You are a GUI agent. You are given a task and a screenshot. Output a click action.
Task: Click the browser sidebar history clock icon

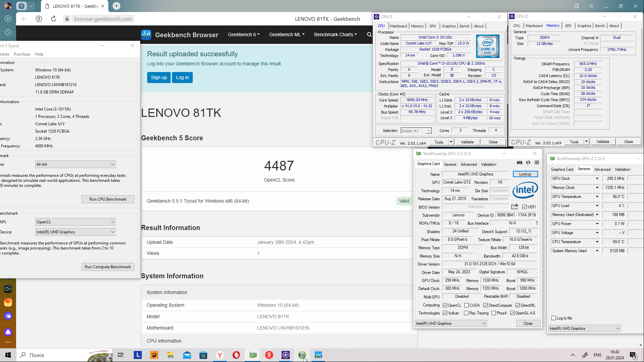tap(8, 32)
